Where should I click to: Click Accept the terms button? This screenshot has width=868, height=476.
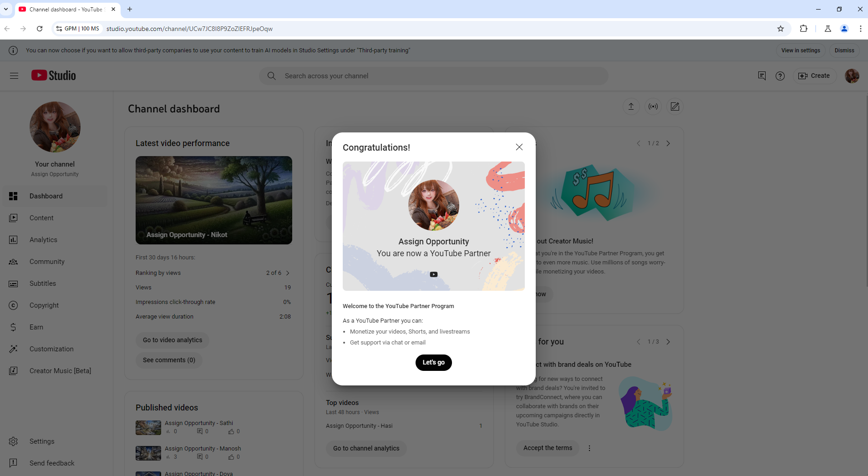pos(548,448)
